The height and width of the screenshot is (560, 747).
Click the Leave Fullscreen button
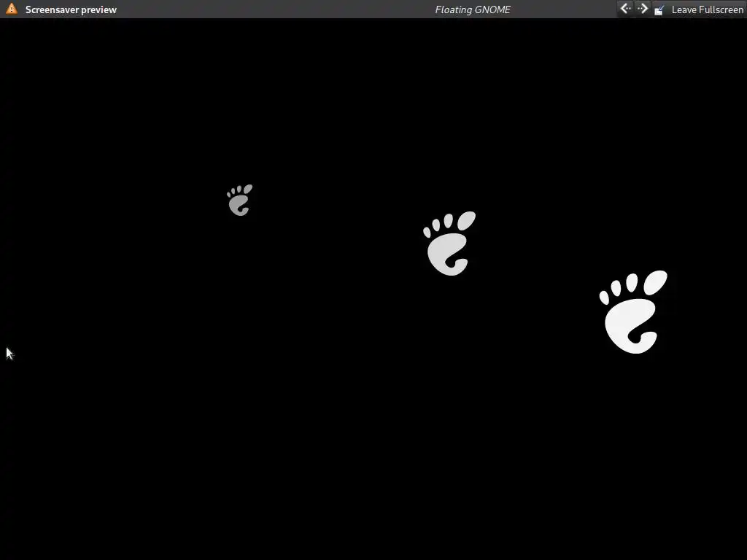click(x=699, y=9)
